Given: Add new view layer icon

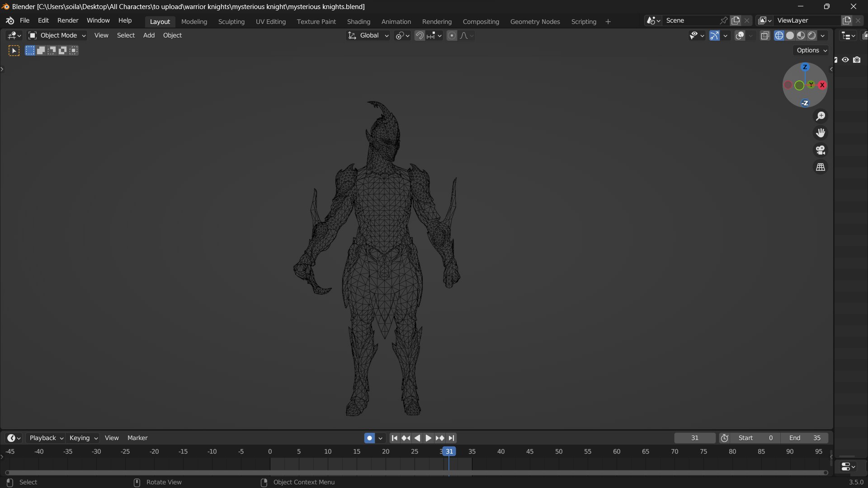Looking at the screenshot, I should click(x=847, y=21).
